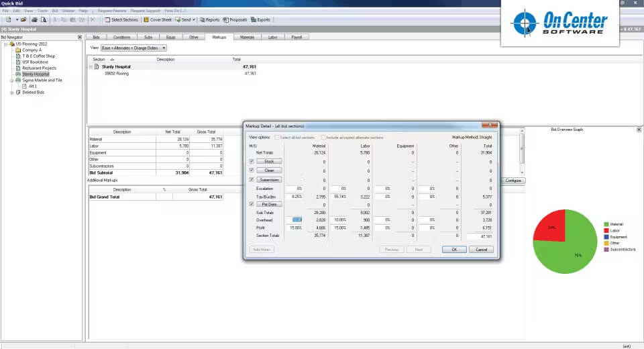Toggle the Supervision markup checkbox

[x=252, y=180]
